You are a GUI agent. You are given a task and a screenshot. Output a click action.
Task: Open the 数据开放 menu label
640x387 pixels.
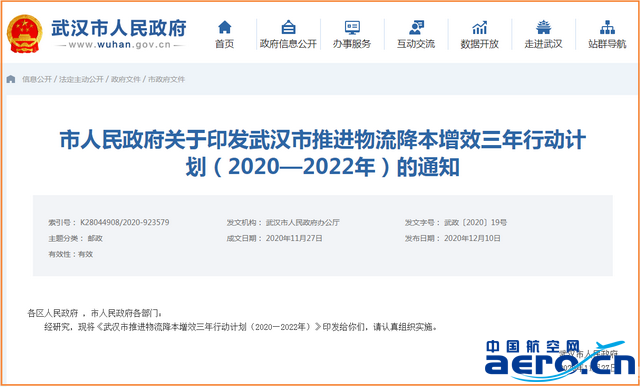coord(480,44)
